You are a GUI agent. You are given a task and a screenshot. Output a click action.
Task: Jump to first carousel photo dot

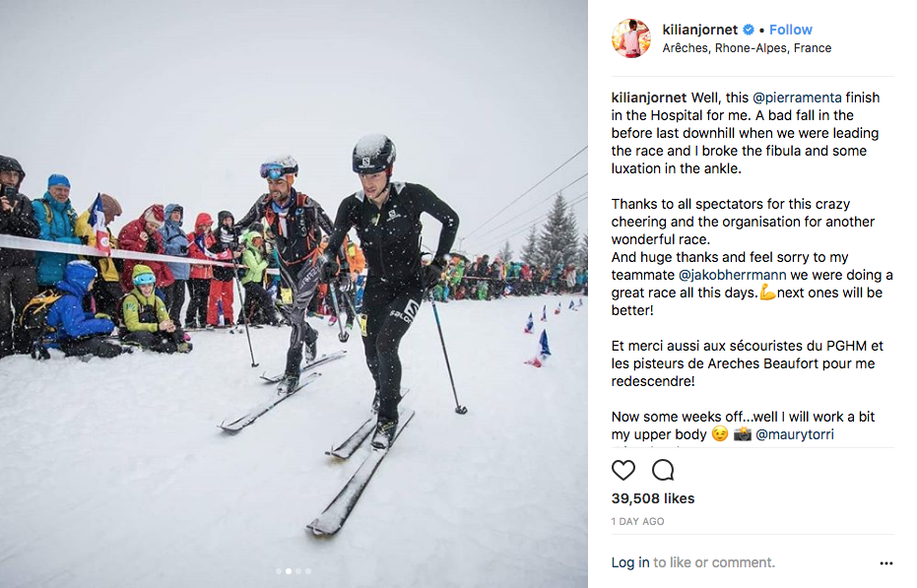(279, 571)
